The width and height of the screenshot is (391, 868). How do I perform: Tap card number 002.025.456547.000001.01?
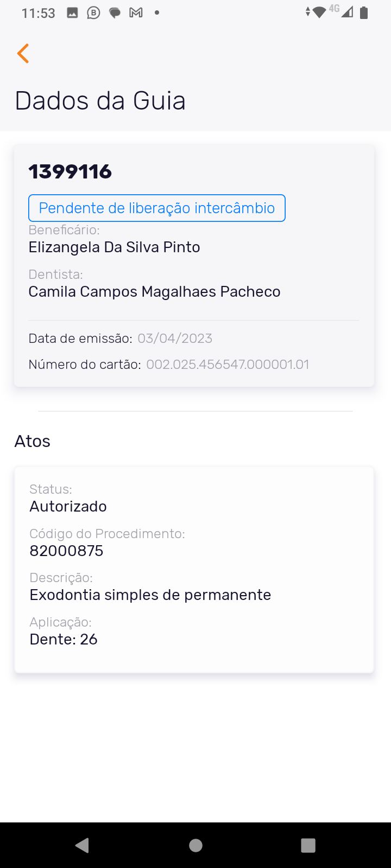(228, 364)
